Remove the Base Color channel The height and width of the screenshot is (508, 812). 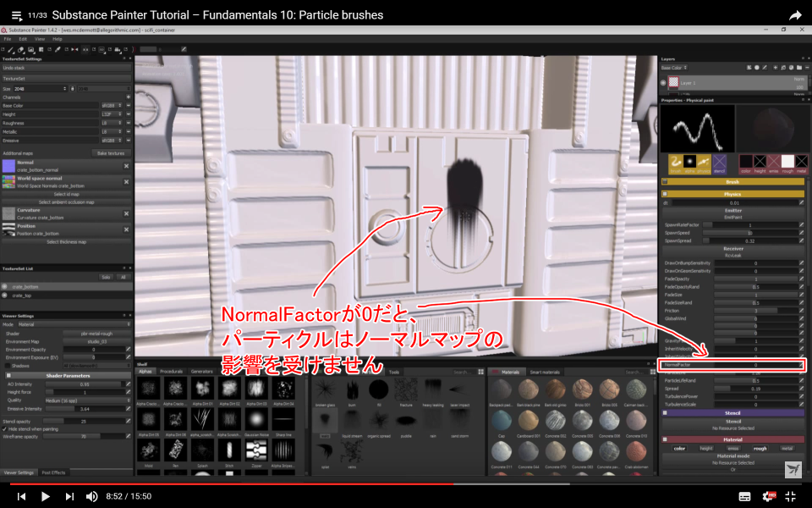pyautogui.click(x=128, y=106)
